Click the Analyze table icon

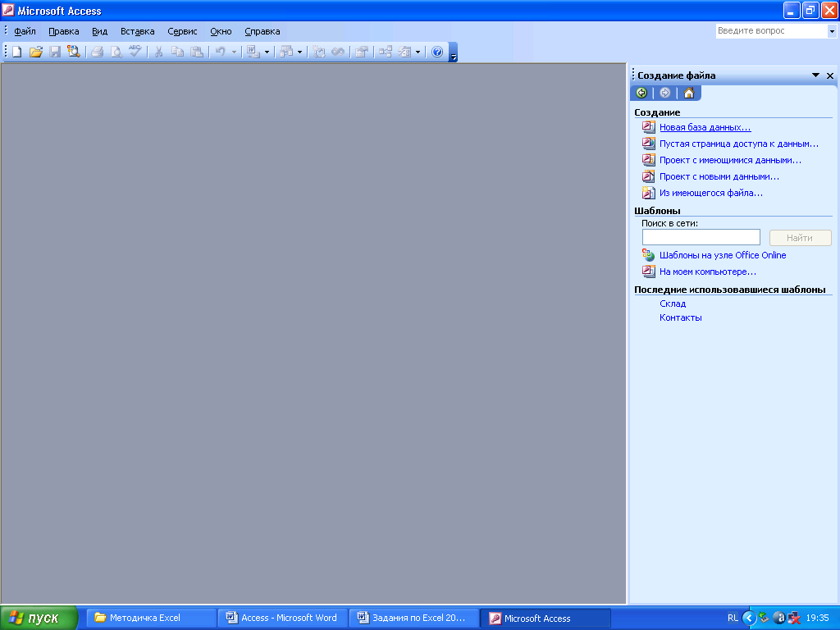click(x=286, y=52)
